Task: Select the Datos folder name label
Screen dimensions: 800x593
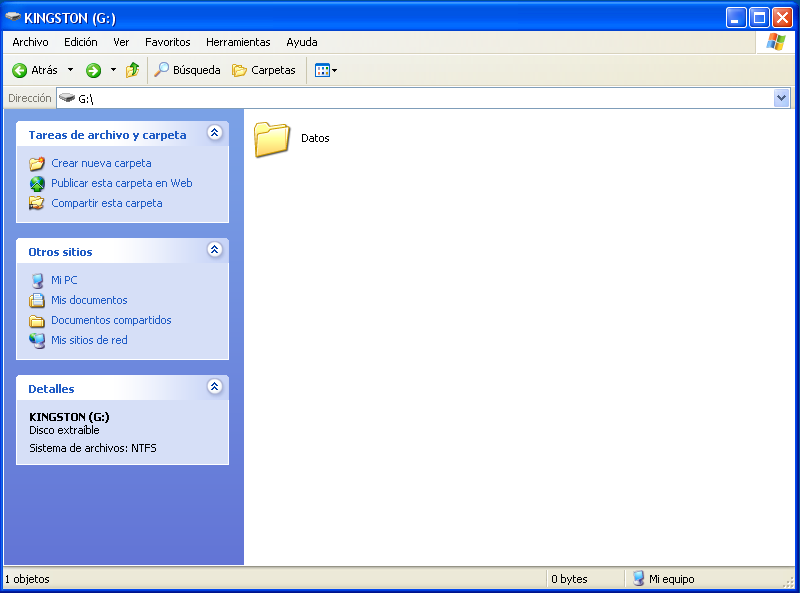Action: click(x=315, y=138)
